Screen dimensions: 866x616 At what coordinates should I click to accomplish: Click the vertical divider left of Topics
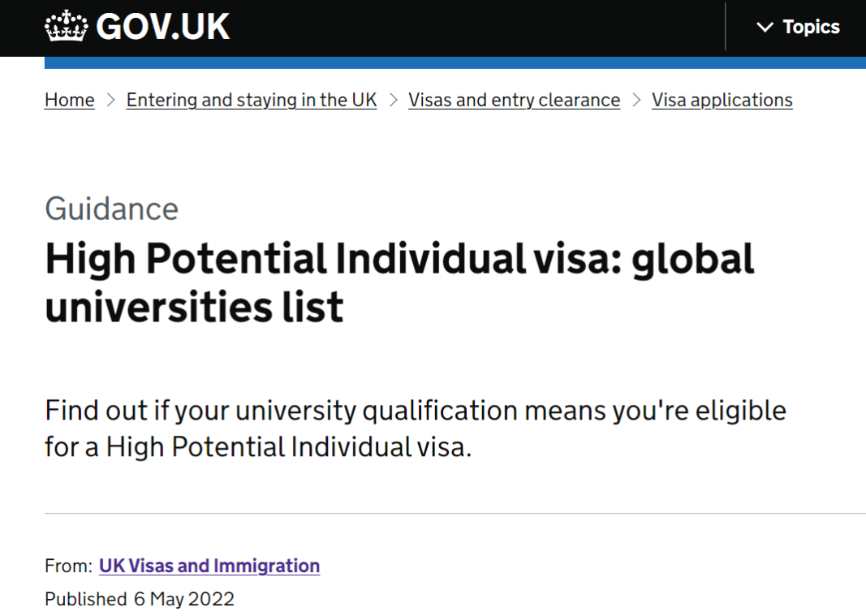pos(725,28)
